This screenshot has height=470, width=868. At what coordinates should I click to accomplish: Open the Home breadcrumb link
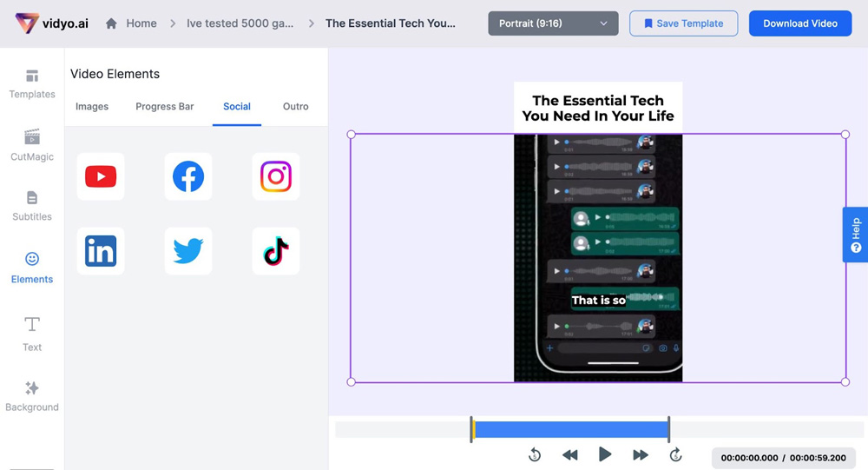click(x=141, y=23)
